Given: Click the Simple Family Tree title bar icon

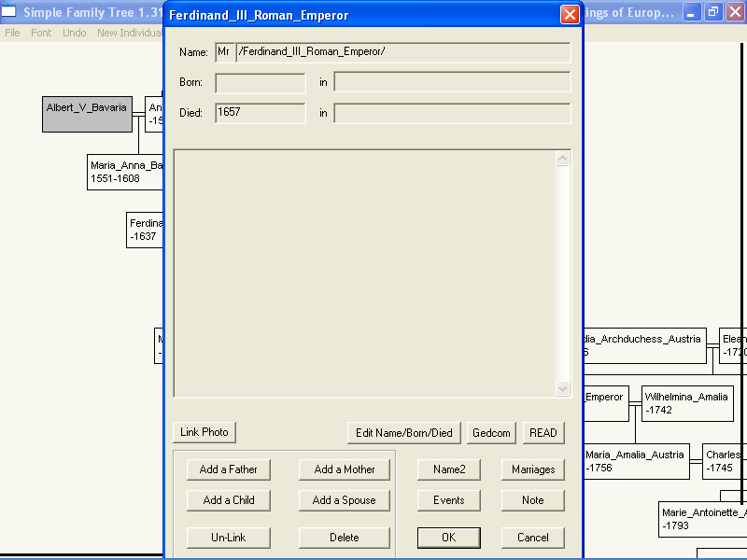Looking at the screenshot, I should click(x=9, y=11).
